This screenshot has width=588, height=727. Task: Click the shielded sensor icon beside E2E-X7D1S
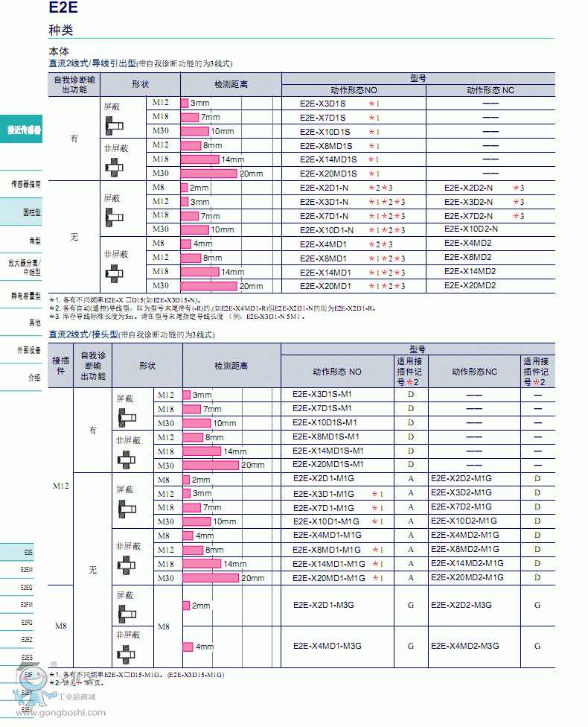tap(114, 126)
